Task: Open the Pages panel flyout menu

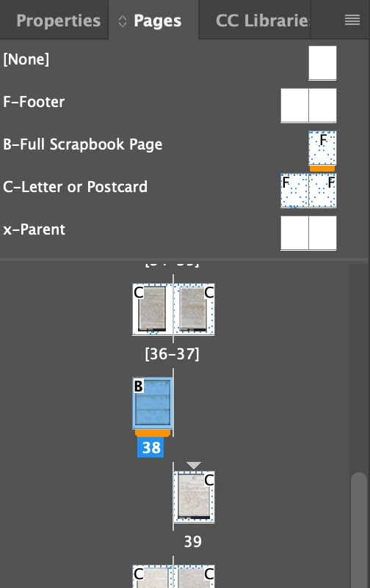Action: click(352, 20)
